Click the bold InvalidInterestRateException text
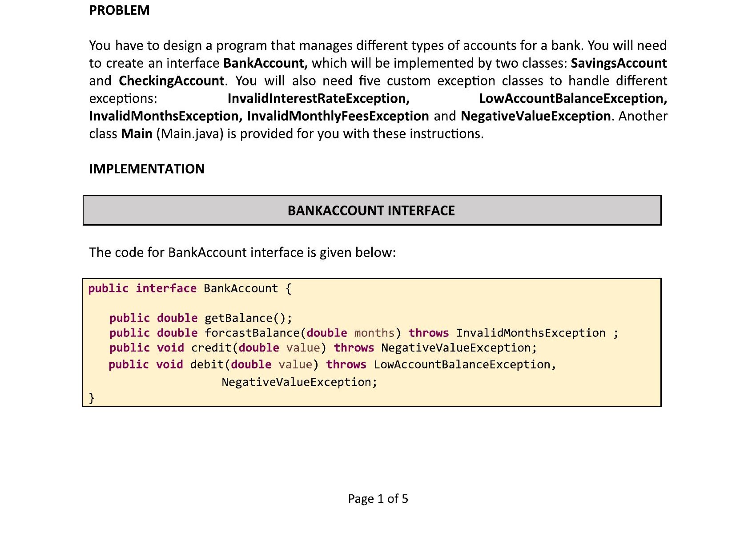This screenshot has width=756, height=550. coord(318,98)
